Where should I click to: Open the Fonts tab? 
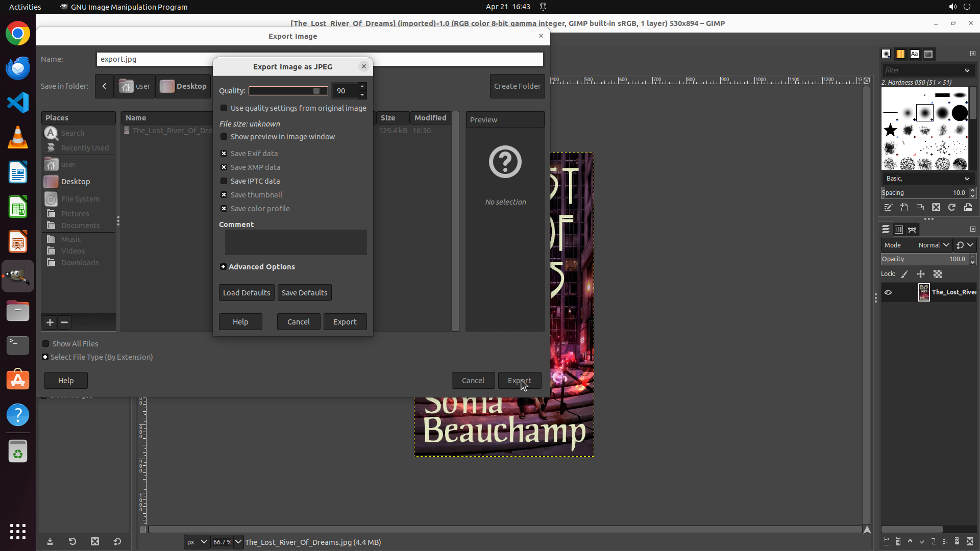click(x=914, y=54)
